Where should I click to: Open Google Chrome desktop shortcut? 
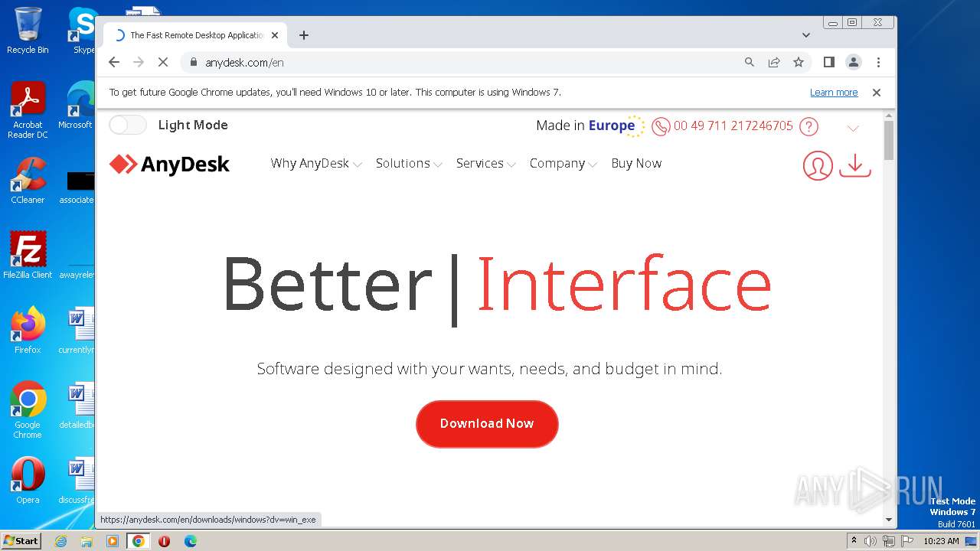[x=28, y=409]
